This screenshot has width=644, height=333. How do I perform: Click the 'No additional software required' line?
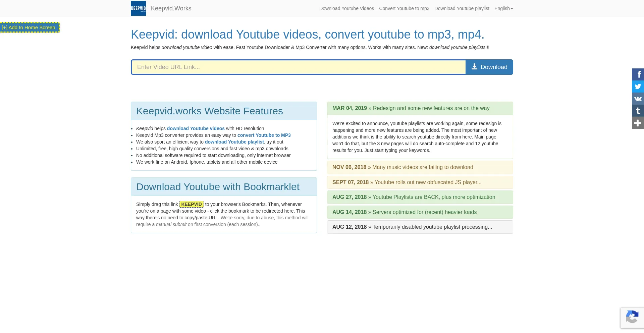[213, 155]
